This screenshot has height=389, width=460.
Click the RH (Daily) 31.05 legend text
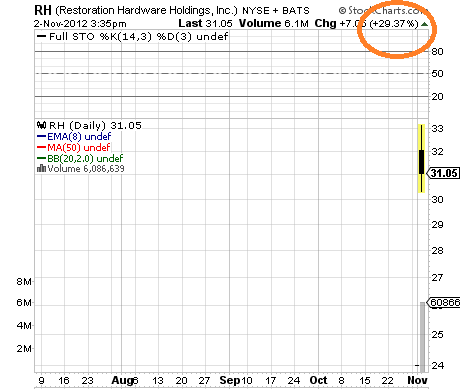[95, 126]
